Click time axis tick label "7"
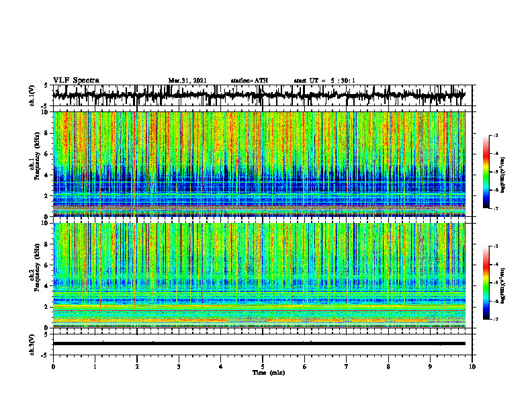This screenshot has width=532, height=411. (x=347, y=367)
